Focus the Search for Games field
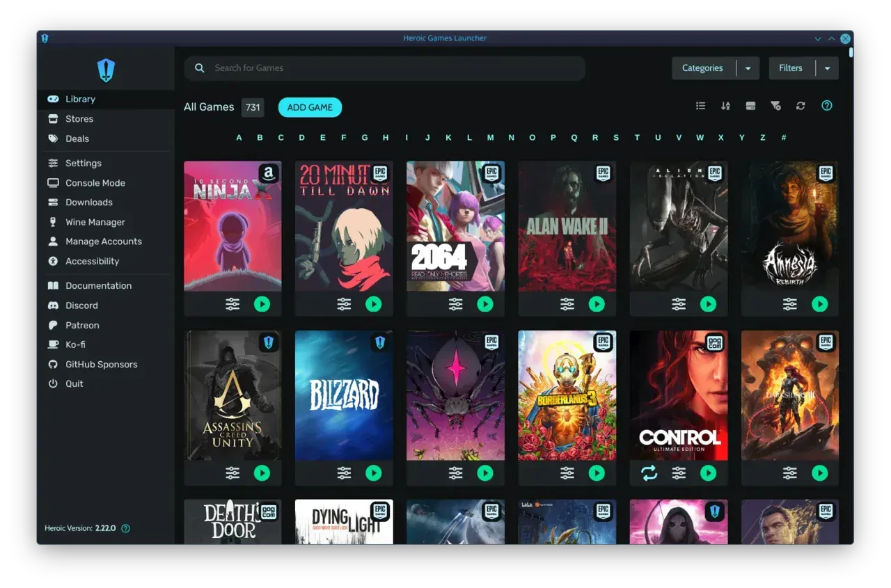 pos(384,68)
